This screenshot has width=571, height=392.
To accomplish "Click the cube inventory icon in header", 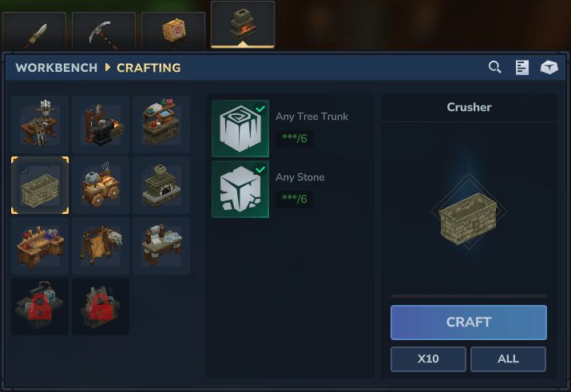I will click(x=549, y=67).
